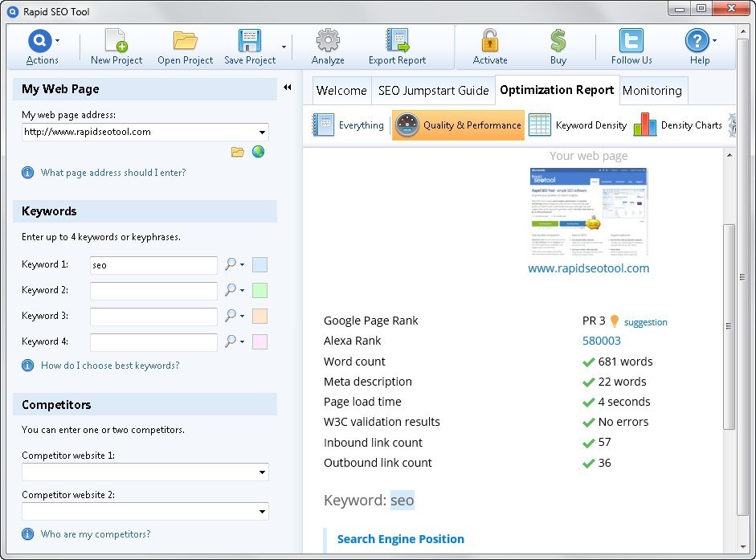Click the globe icon under web address

258,152
